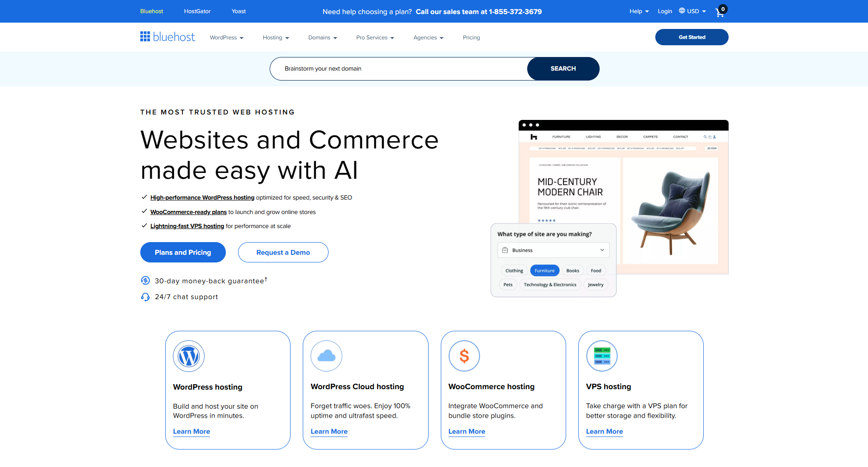The height and width of the screenshot is (467, 868).
Task: Click the 24/7 chat support headset icon
Action: click(145, 297)
